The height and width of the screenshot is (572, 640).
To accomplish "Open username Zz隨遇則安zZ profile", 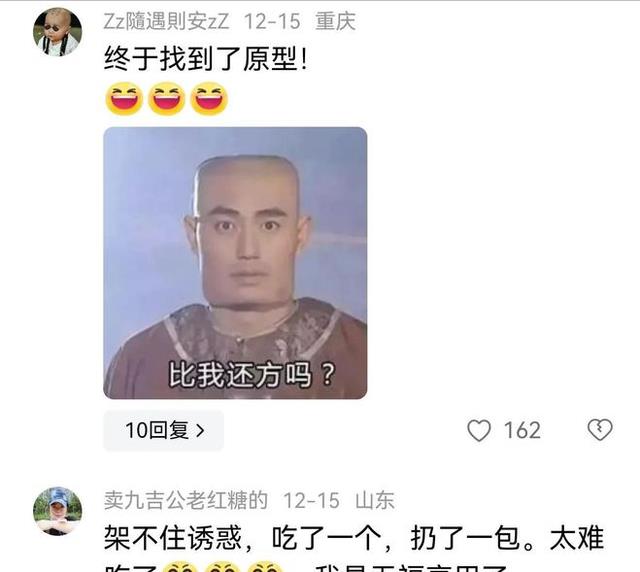I will 166,22.
